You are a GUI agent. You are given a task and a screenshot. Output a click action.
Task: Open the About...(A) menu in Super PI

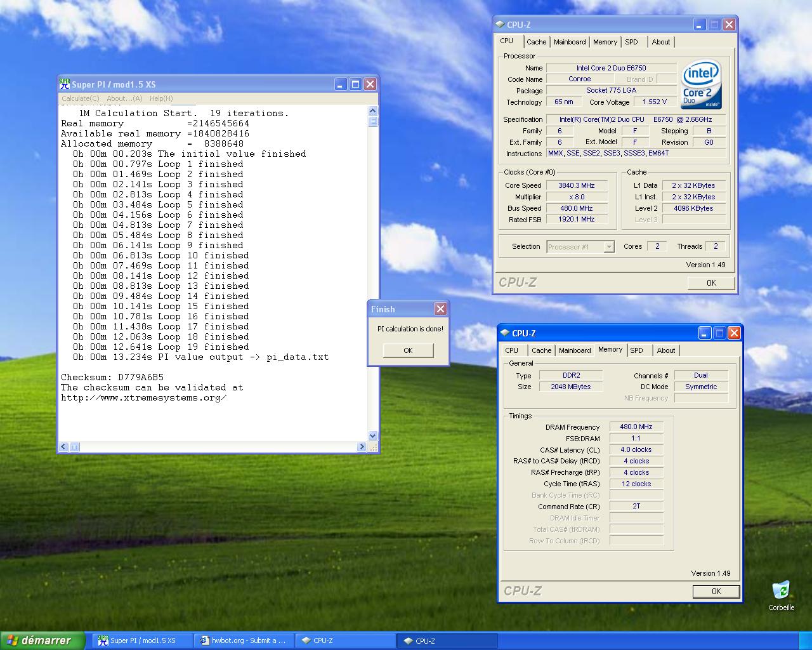[124, 98]
